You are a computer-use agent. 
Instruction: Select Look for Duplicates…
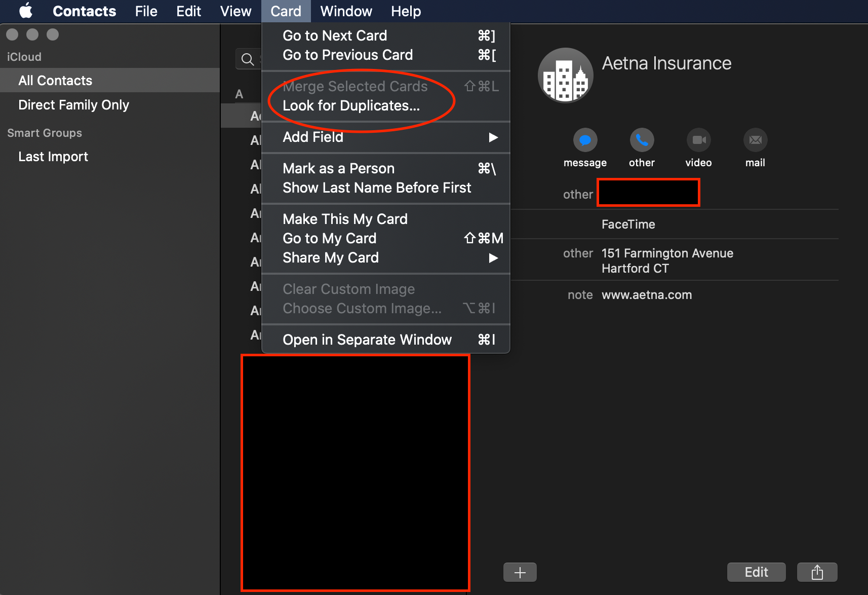click(x=386, y=105)
